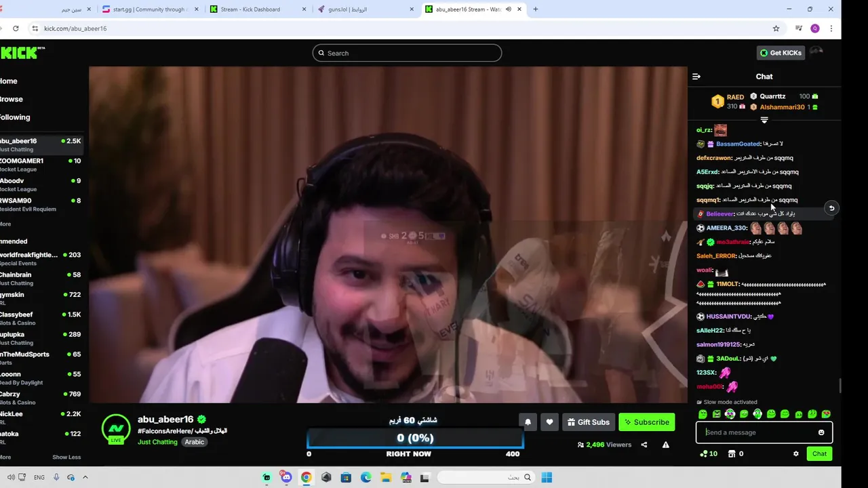Click the Arabic language tag
Screen dimensions: 868x488
pos(195,442)
